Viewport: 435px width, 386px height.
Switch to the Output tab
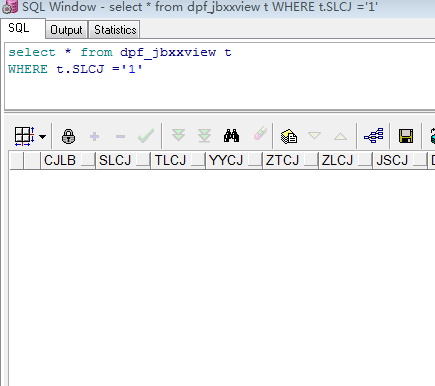(66, 30)
